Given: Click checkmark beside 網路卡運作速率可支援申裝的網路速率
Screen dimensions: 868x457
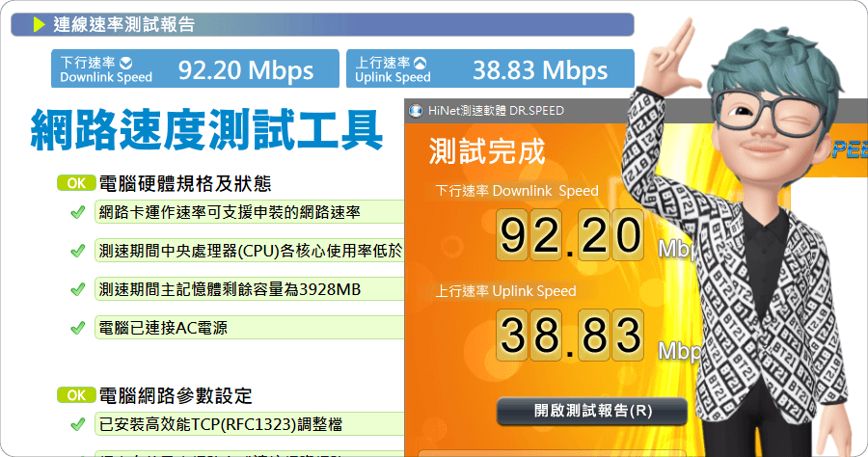Looking at the screenshot, I should coord(78,212).
